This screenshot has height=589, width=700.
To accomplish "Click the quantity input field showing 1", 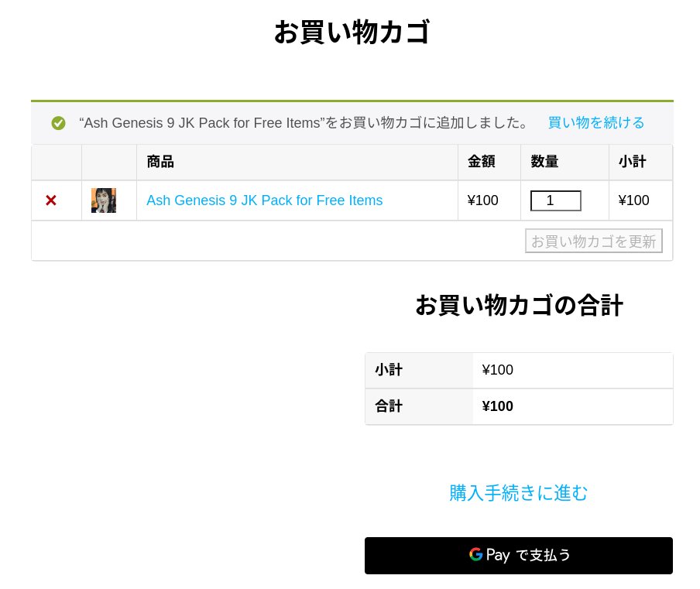I will [x=555, y=200].
